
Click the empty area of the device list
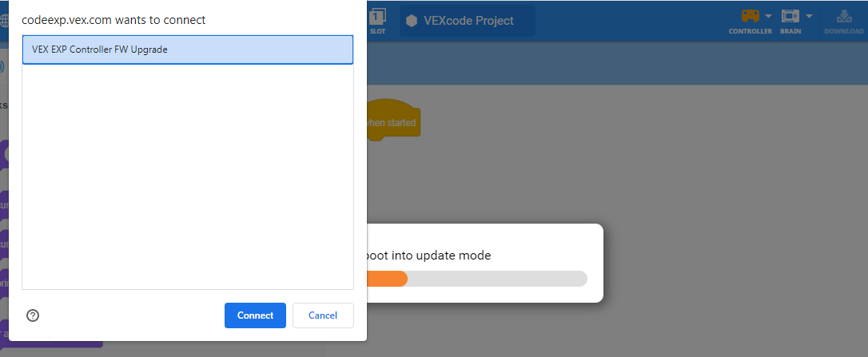[187, 176]
